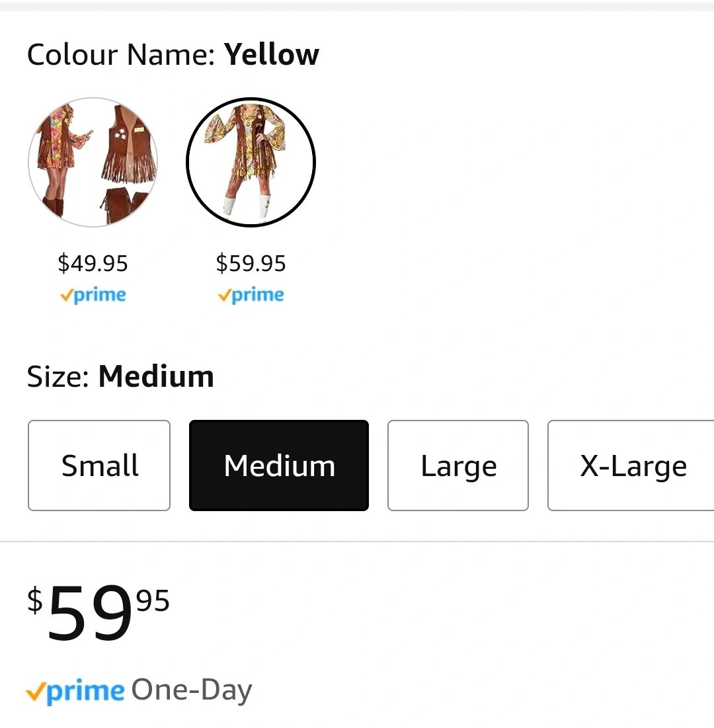Click the prime badge below small $59.95

click(x=251, y=295)
